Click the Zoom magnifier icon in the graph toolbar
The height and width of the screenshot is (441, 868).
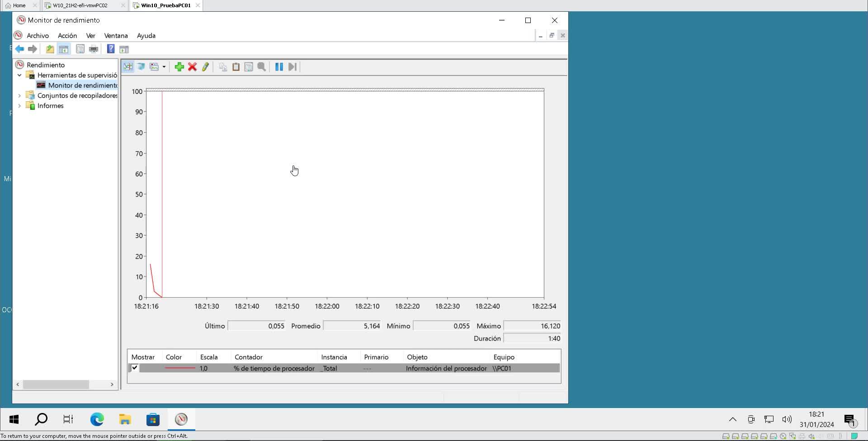click(x=262, y=67)
